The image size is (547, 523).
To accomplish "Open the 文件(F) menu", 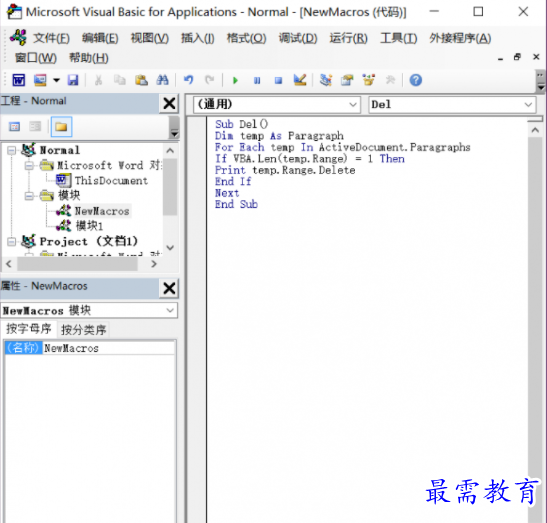I will 51,38.
